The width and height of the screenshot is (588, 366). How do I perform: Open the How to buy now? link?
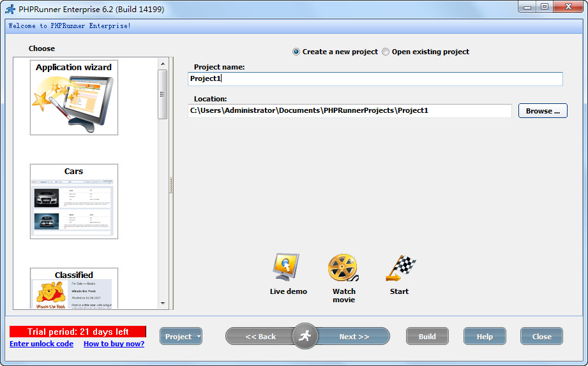pyautogui.click(x=114, y=344)
